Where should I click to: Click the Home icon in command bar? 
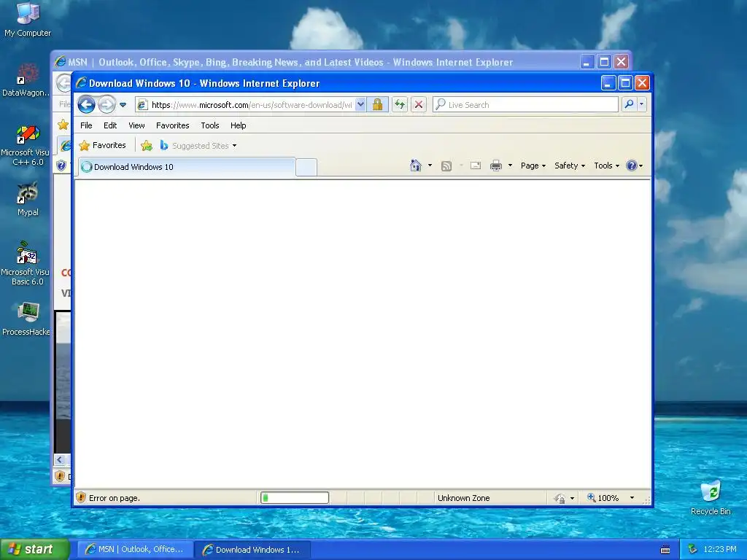(415, 166)
